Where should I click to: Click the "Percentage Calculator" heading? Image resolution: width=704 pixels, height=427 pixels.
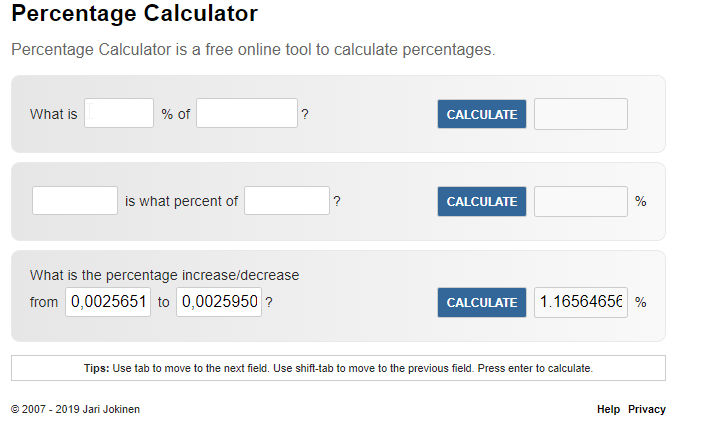[134, 15]
